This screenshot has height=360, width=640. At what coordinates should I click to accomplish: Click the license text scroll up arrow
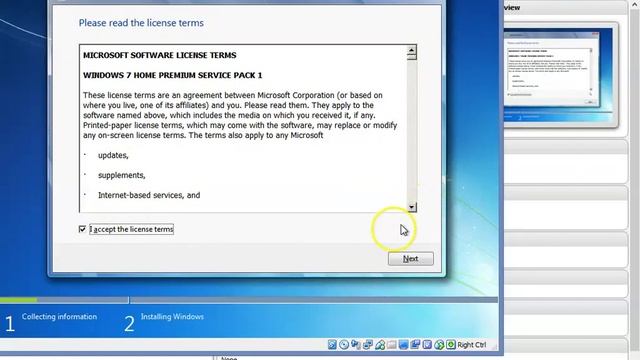pyautogui.click(x=411, y=51)
